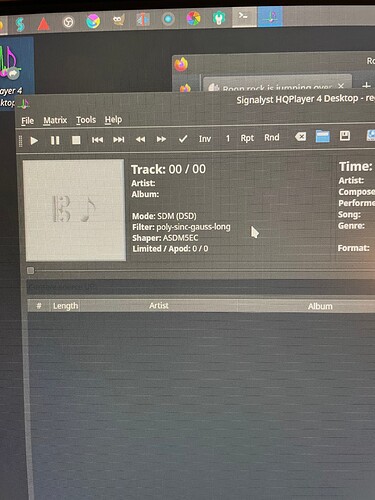Open the color wheel taskbar icon
This screenshot has width=375, height=500.
tap(194, 18)
